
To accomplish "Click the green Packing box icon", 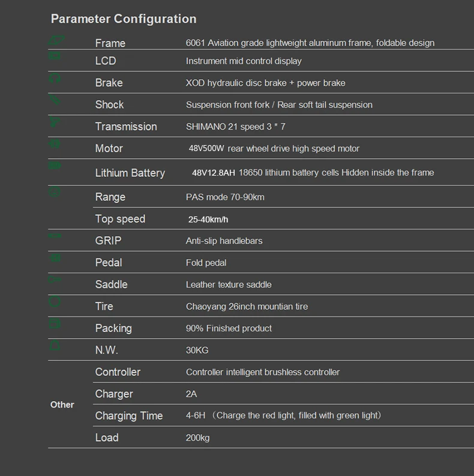I will pos(55,324).
